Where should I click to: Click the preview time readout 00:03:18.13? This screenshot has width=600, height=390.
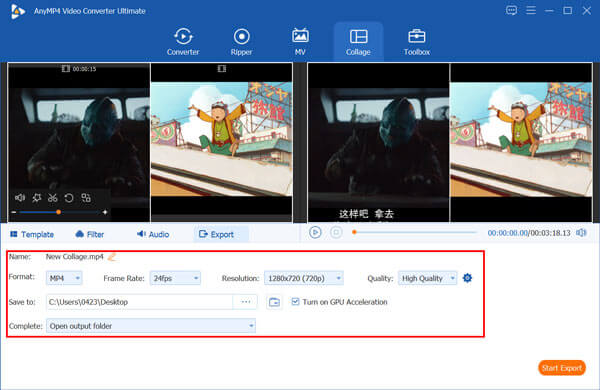550,233
